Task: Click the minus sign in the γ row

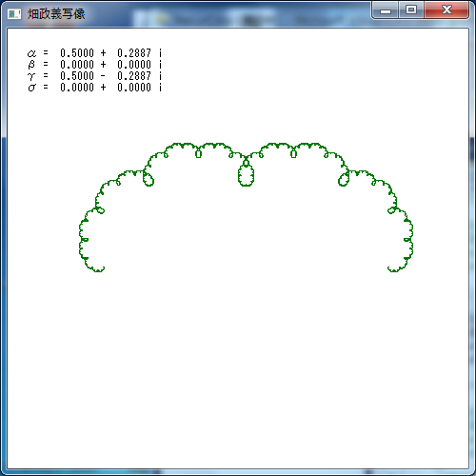Action: [x=103, y=76]
